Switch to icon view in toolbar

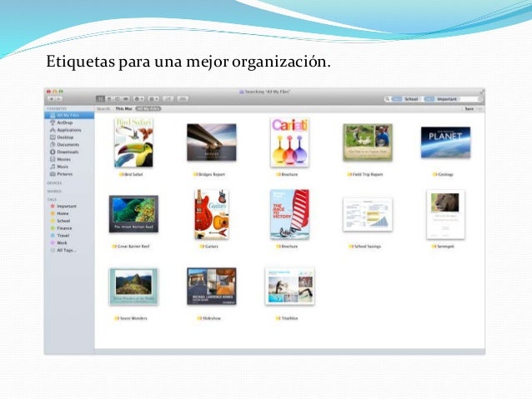point(100,99)
